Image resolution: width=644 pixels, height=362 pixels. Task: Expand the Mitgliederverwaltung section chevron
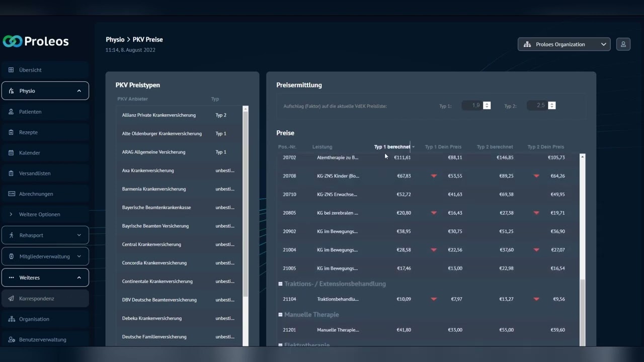[79, 256]
